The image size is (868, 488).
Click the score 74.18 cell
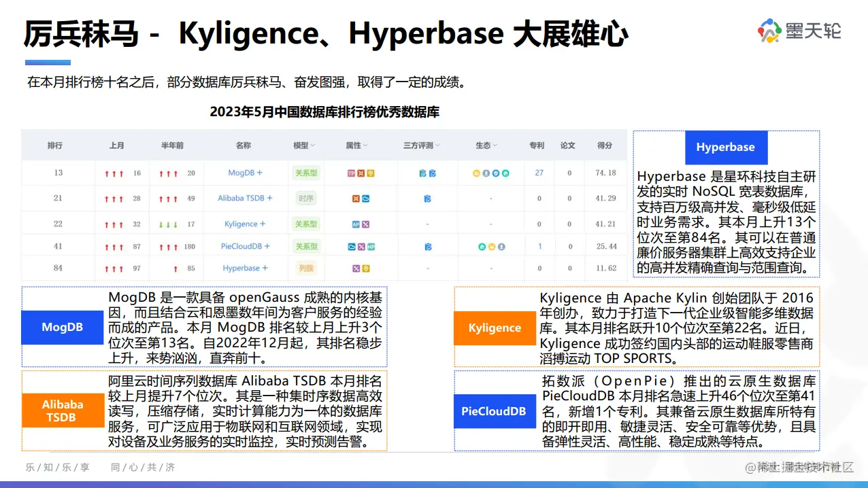(605, 173)
